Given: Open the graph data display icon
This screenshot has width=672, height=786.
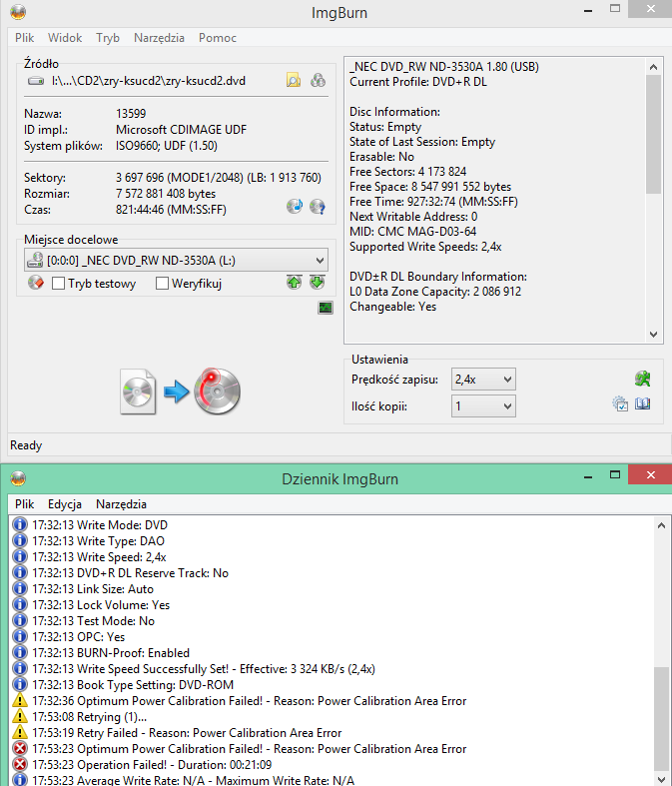Looking at the screenshot, I should tap(326, 308).
